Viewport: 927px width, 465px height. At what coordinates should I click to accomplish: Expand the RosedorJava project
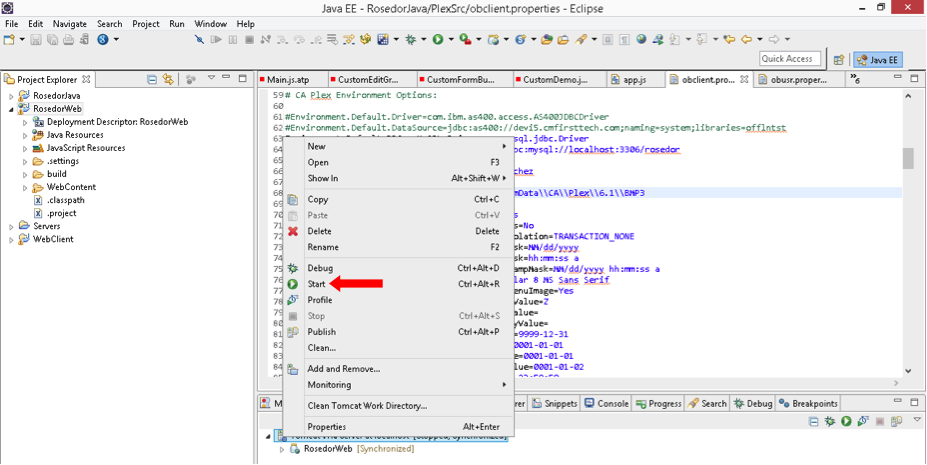click(11, 96)
